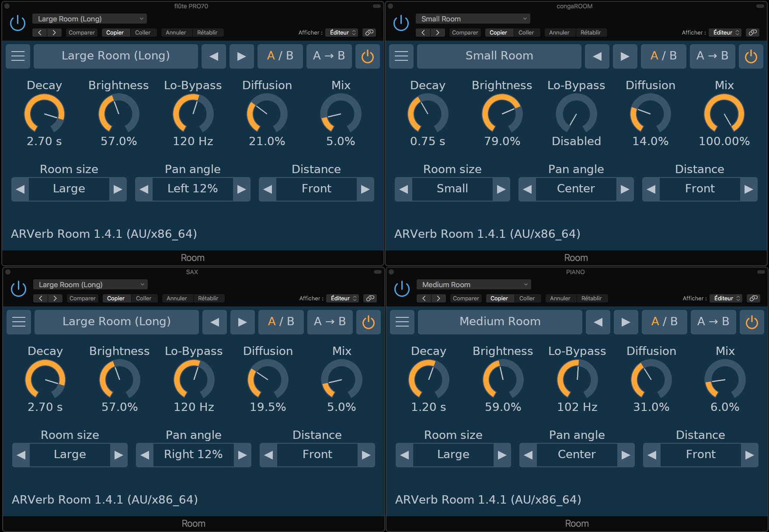Increase Room size in PIANO window
This screenshot has height=532, width=769.
coord(502,455)
